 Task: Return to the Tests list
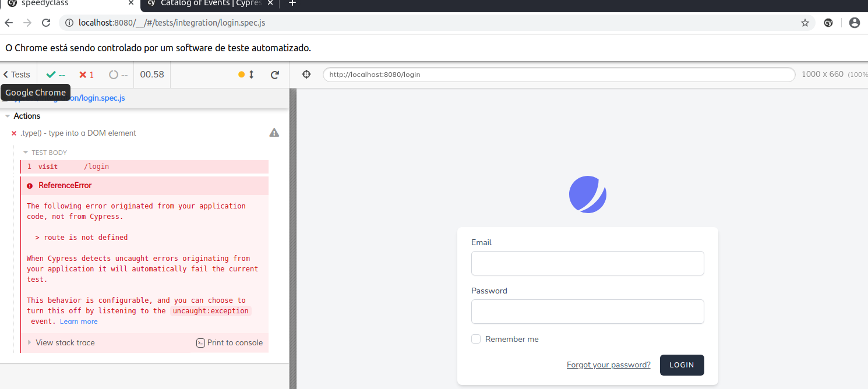click(16, 75)
